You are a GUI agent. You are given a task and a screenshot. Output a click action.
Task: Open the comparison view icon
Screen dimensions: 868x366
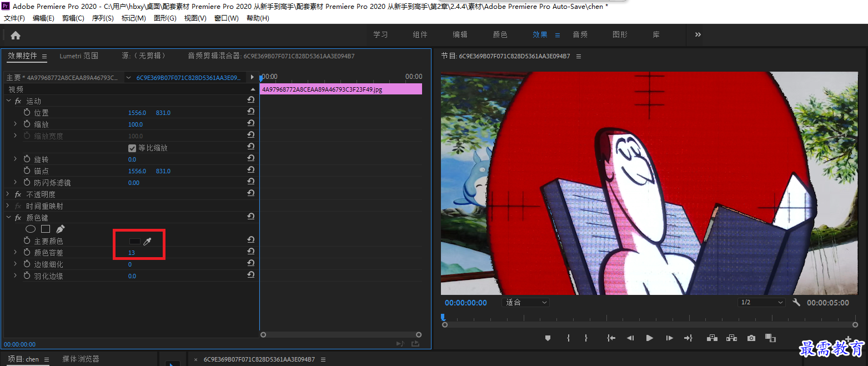click(x=770, y=338)
